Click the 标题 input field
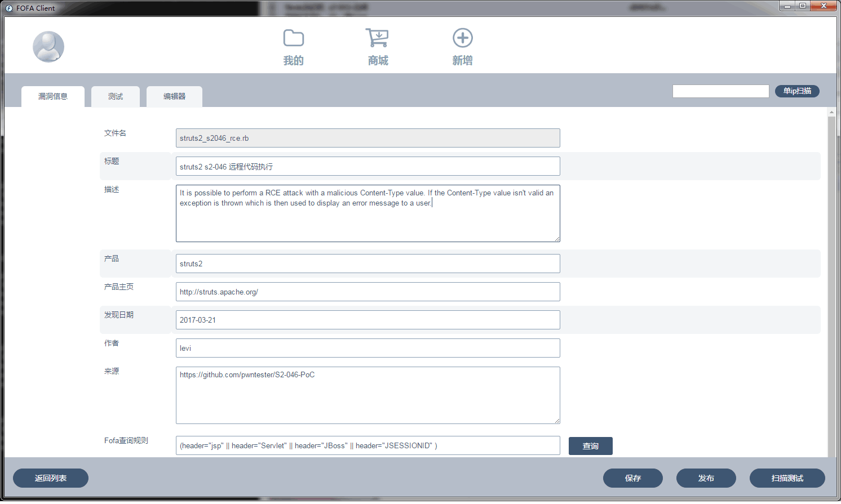The width and height of the screenshot is (841, 504). point(368,166)
